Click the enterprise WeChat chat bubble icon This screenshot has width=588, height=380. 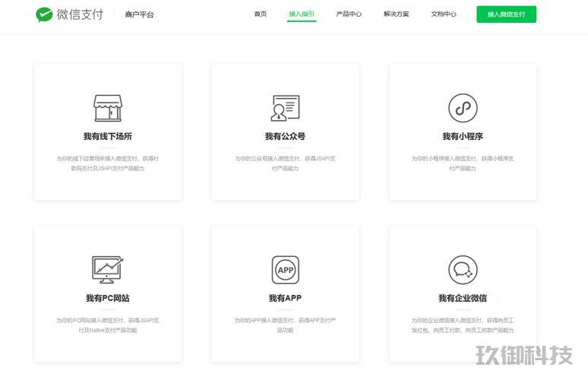click(x=463, y=270)
